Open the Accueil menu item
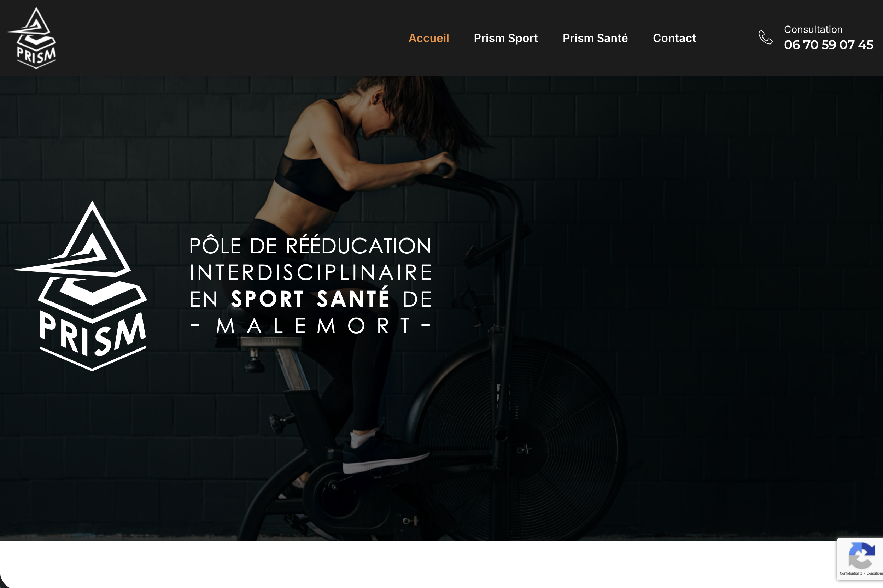This screenshot has height=588, width=883. click(x=428, y=38)
